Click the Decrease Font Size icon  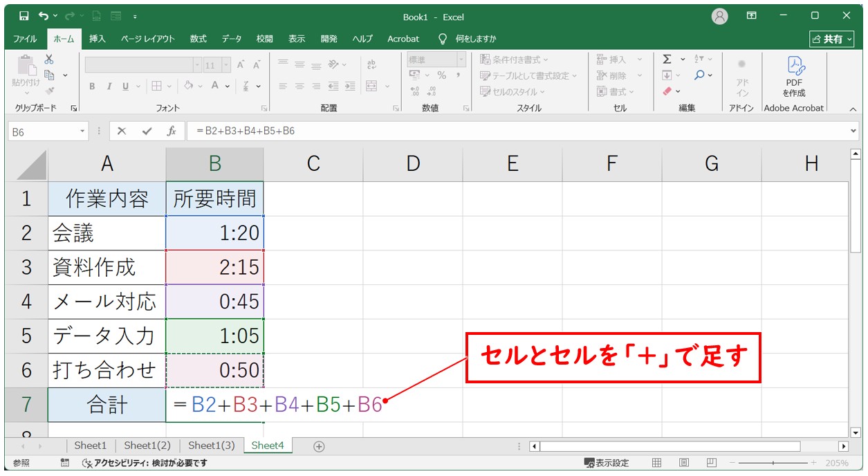click(257, 65)
